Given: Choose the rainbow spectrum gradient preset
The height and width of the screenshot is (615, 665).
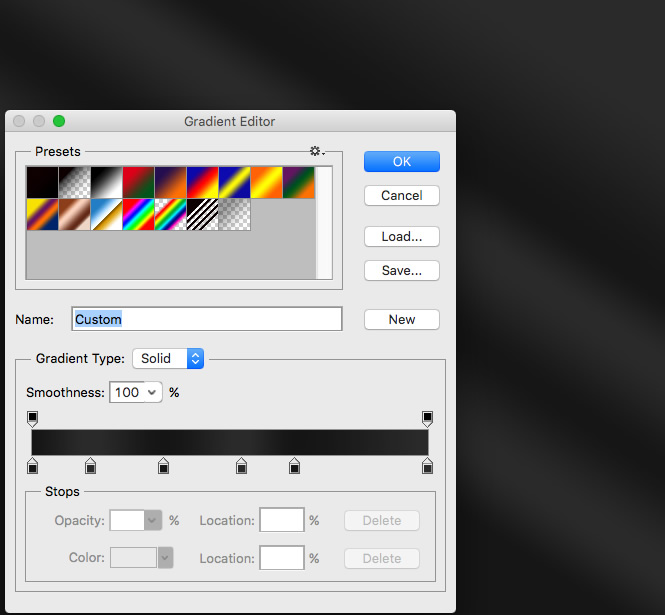Looking at the screenshot, I should [137, 214].
